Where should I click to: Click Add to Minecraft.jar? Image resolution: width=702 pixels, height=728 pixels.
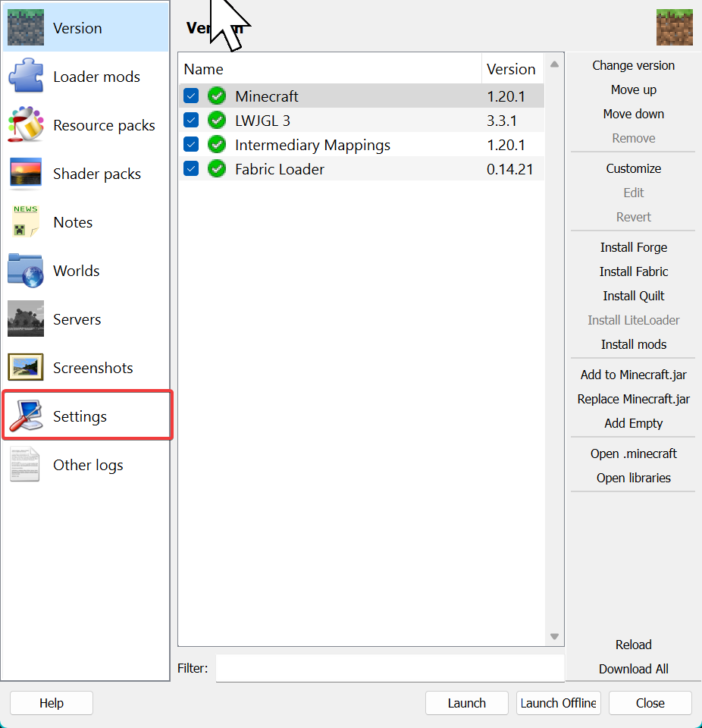coord(633,375)
